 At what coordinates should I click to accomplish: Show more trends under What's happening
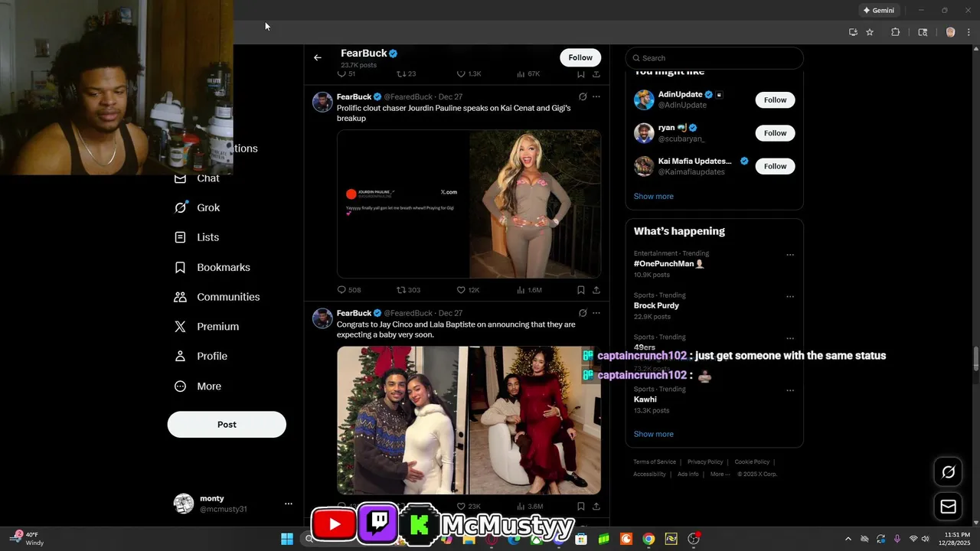(654, 434)
